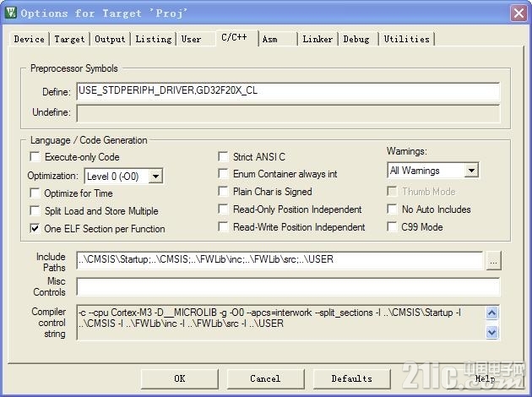532x397 pixels.
Task: Click the Include Paths text field
Action: click(x=280, y=260)
